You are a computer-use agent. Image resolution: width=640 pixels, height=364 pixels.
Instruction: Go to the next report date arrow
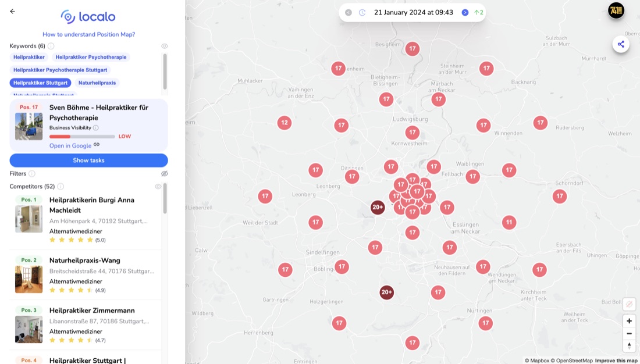click(465, 13)
